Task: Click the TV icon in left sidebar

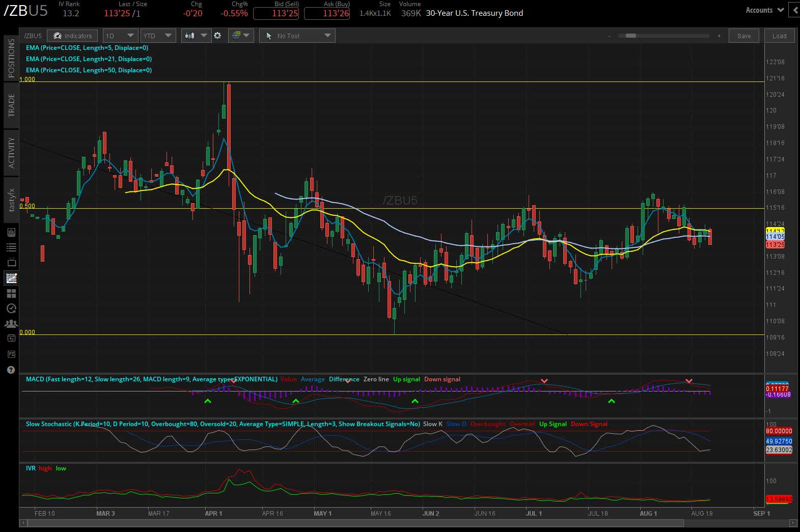Action: [x=11, y=263]
